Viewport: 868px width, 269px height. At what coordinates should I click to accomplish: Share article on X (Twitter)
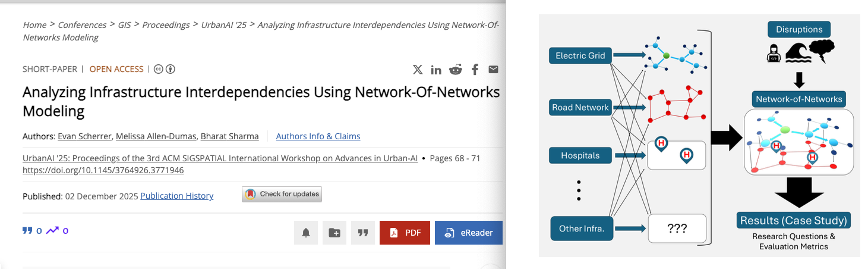pos(418,70)
